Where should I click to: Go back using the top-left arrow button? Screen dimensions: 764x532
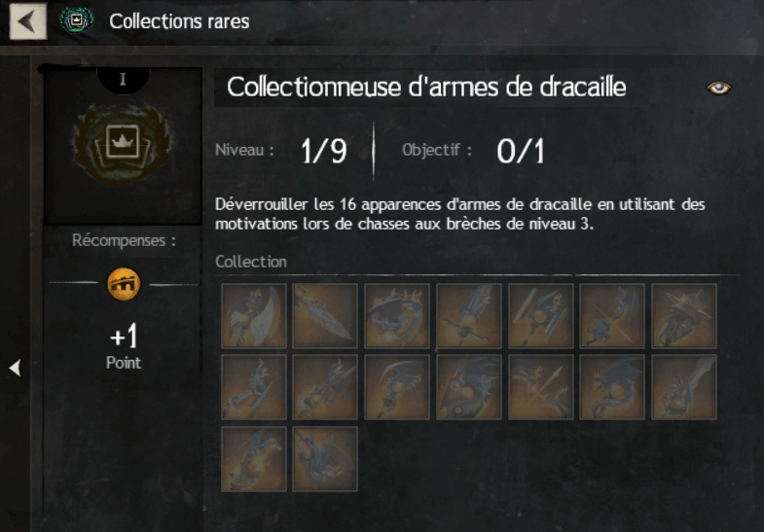coord(28,21)
